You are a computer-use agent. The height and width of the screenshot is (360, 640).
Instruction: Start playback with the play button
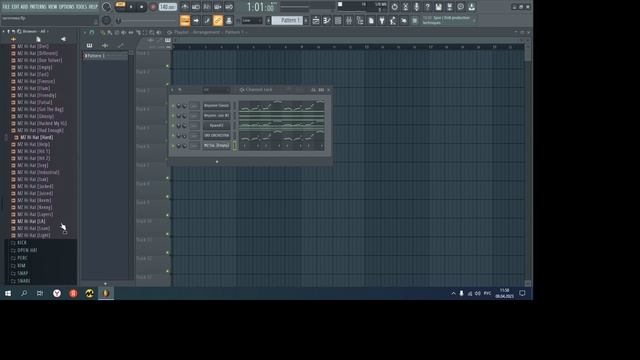click(131, 7)
